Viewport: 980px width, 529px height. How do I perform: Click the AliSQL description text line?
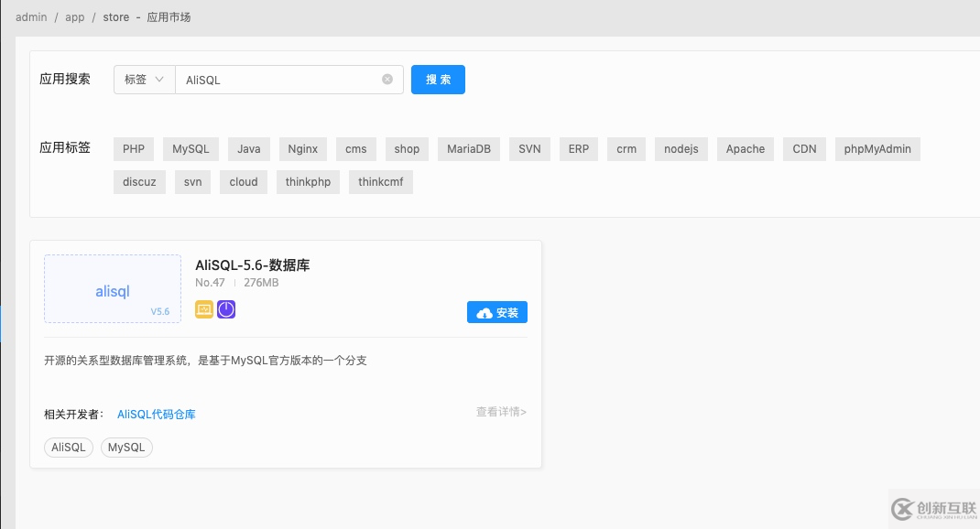point(205,361)
